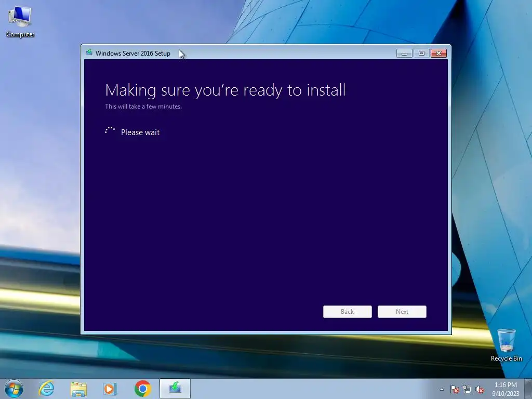Launch Windows Media Player from the taskbar
This screenshot has width=532, height=399.
(110, 389)
